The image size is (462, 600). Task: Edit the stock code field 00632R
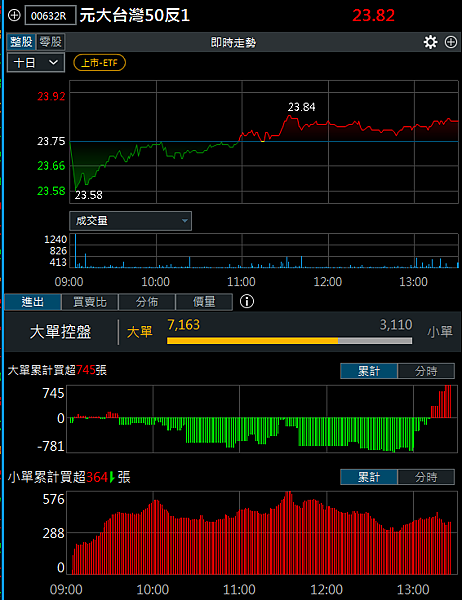point(50,16)
